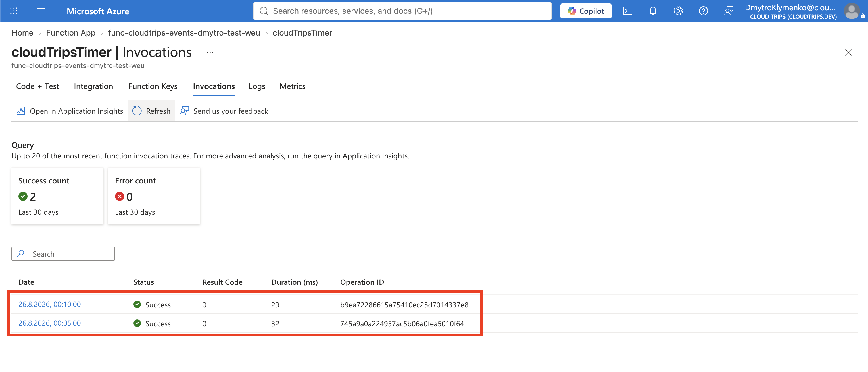Click the user account avatar
This screenshot has height=372, width=868.
(x=852, y=11)
